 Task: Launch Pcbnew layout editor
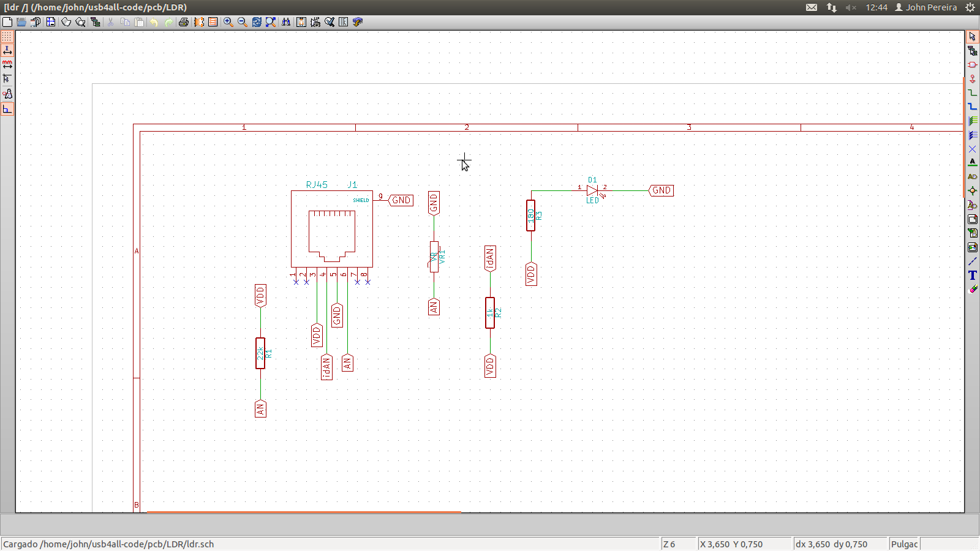point(213,22)
